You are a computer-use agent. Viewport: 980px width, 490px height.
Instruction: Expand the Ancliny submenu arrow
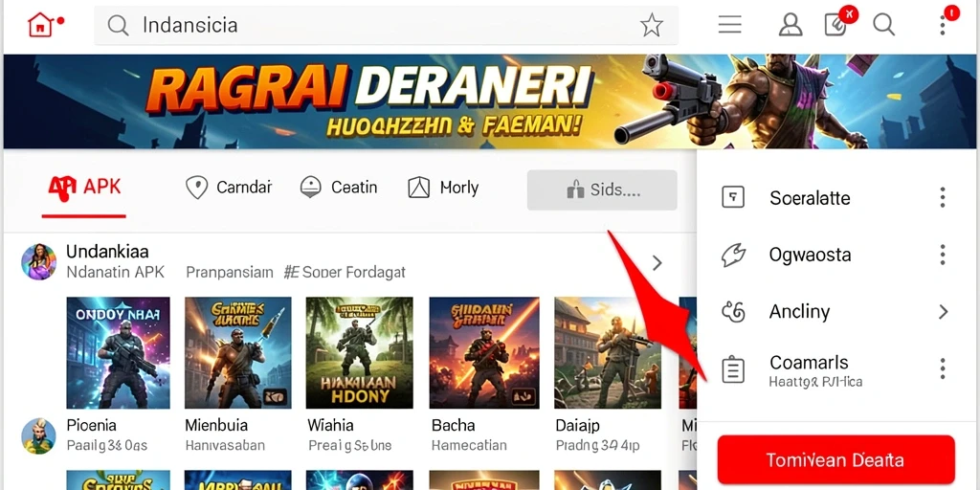point(943,311)
